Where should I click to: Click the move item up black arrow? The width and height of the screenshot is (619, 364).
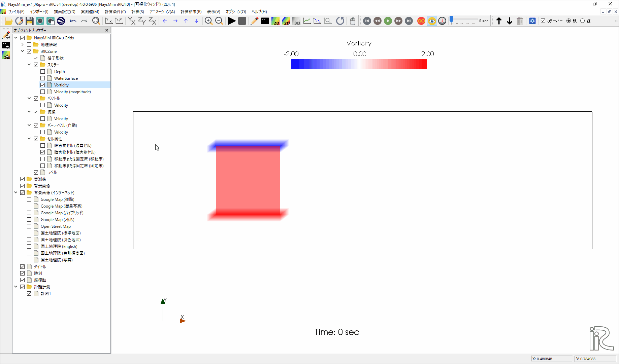click(x=499, y=21)
